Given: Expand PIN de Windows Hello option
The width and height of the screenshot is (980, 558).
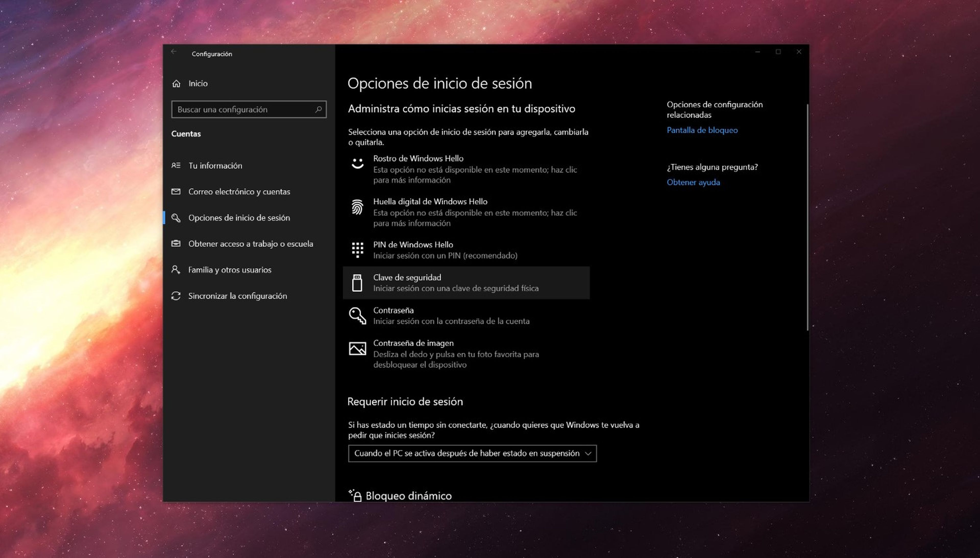Looking at the screenshot, I should (x=467, y=250).
